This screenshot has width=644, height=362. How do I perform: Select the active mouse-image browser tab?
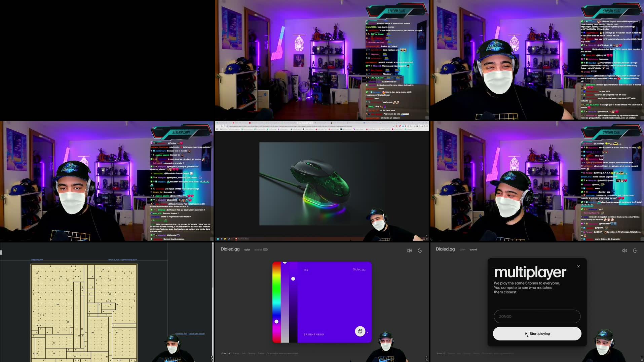click(x=305, y=123)
